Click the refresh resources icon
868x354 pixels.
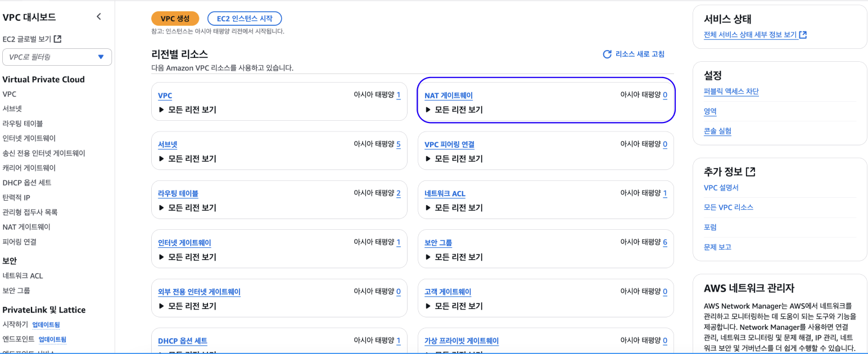[x=607, y=55]
